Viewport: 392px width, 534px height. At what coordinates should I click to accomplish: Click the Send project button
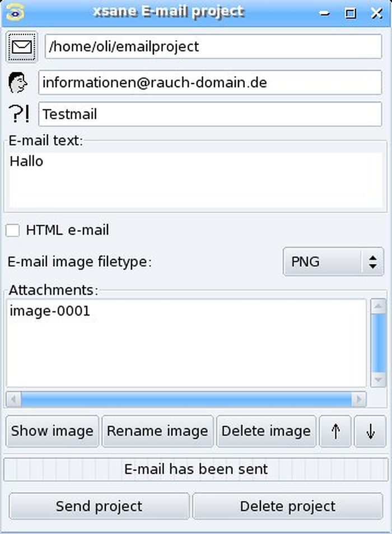pyautogui.click(x=99, y=506)
